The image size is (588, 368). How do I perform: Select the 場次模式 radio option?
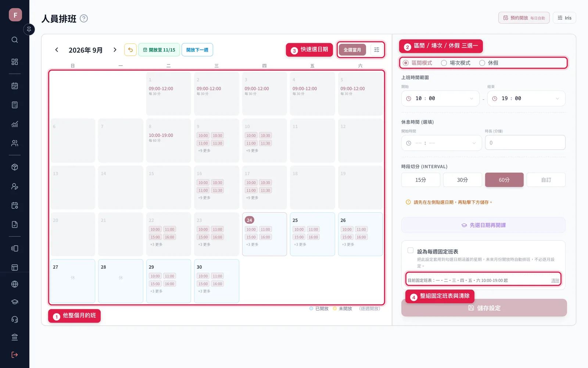(456, 63)
